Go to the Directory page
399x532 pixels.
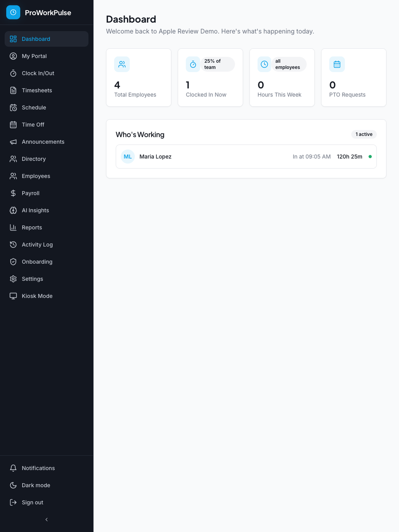[x=47, y=159]
